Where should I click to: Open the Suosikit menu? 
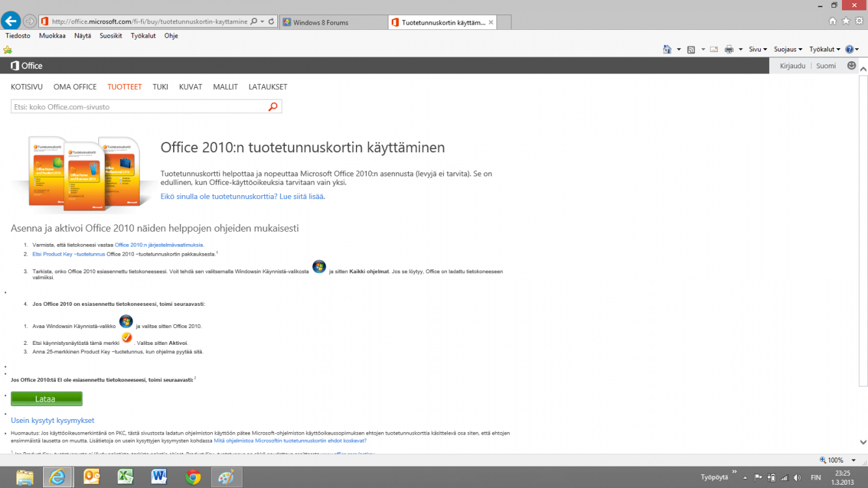[x=111, y=36]
